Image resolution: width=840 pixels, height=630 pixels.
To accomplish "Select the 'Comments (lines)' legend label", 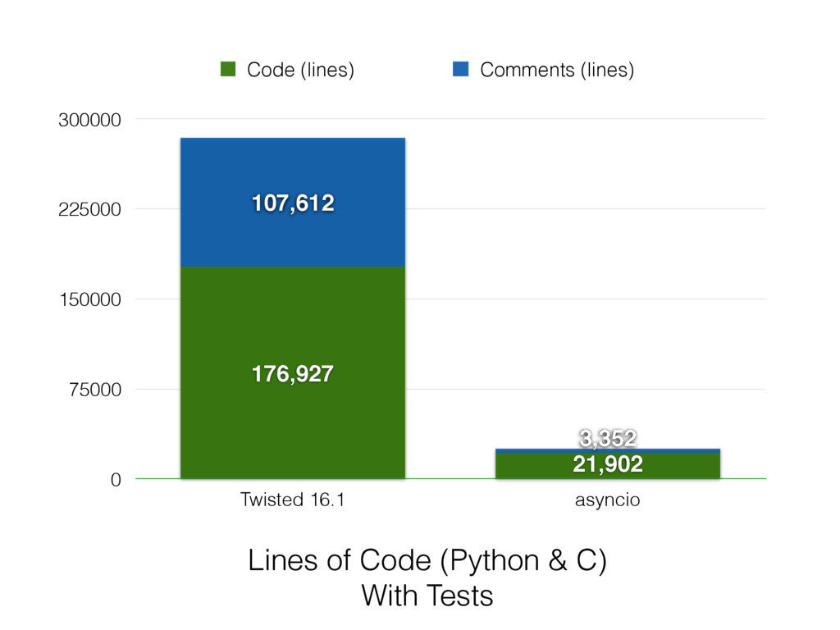I will coord(557,70).
